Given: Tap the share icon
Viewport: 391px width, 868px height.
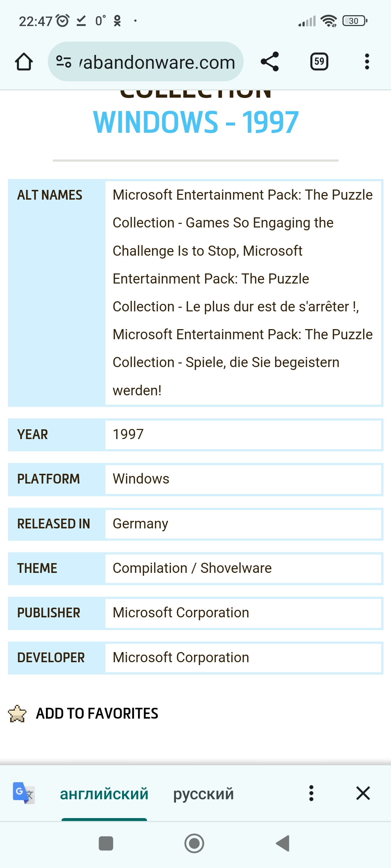Looking at the screenshot, I should [x=270, y=61].
